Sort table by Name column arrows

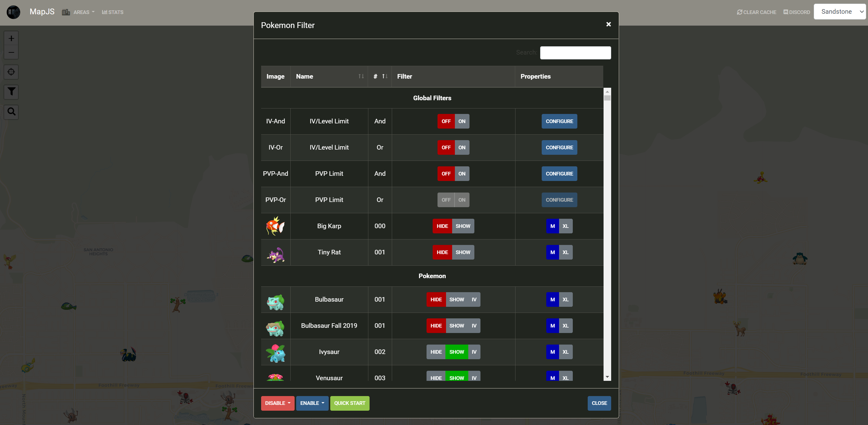pos(361,76)
